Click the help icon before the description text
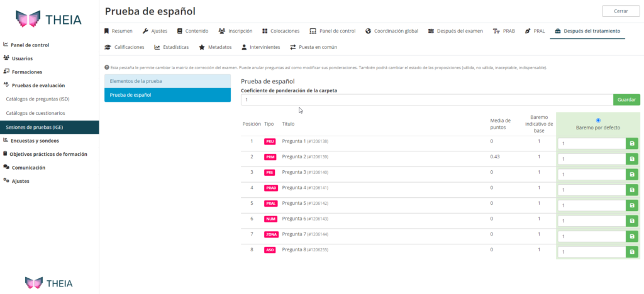 coord(107,67)
